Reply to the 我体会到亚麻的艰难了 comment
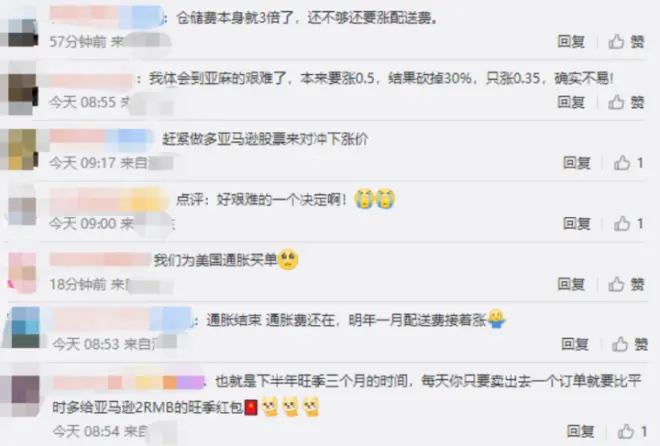This screenshot has height=446, width=660. pos(571,102)
